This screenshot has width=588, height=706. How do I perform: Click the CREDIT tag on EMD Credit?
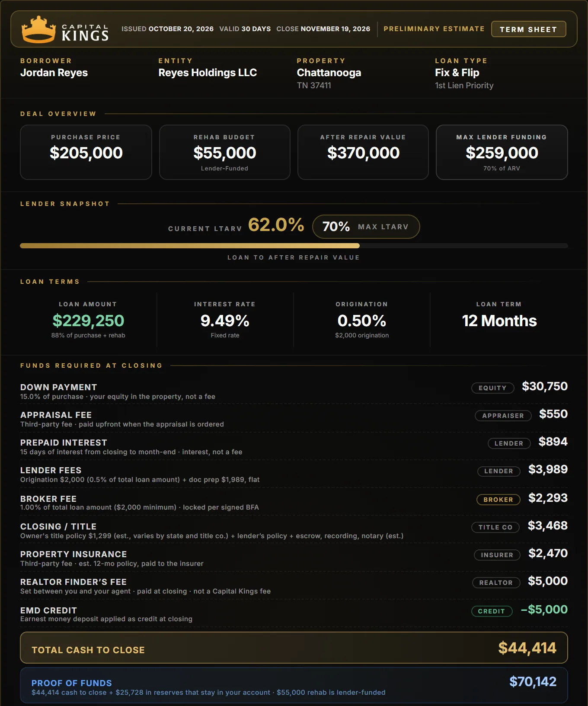click(x=492, y=611)
